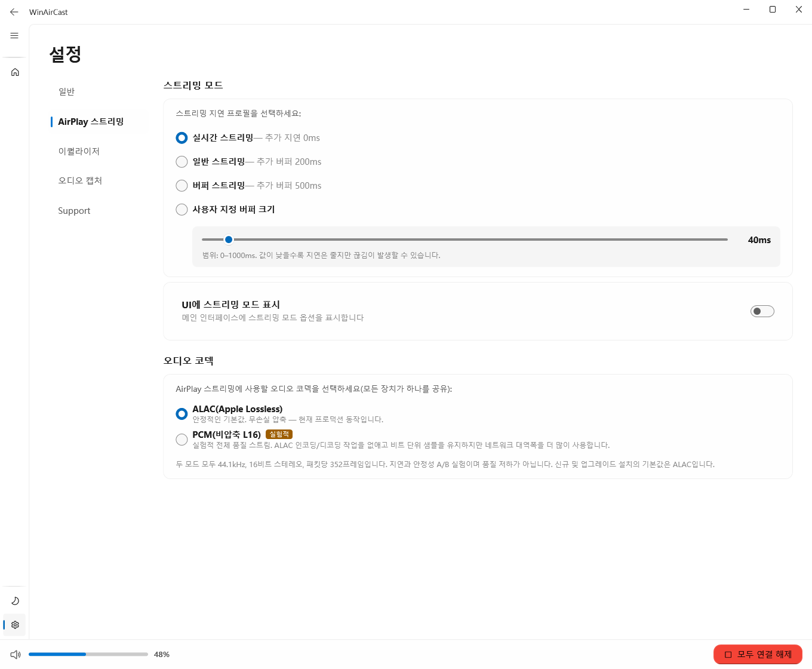Open the 오디오 캡처 settings tab
This screenshot has width=812, height=669.
[80, 181]
